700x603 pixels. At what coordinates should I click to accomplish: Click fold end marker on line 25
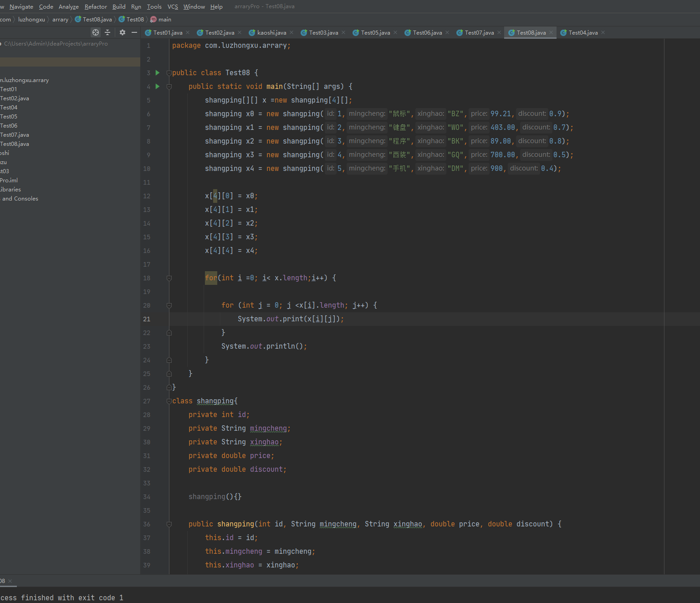click(x=169, y=374)
